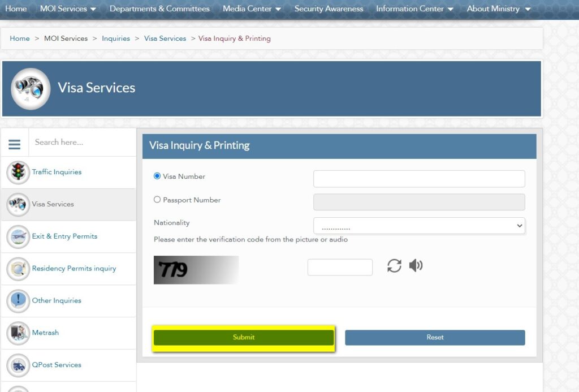The height and width of the screenshot is (392, 579).
Task: Open the Information Center dropdown menu
Action: [x=414, y=9]
